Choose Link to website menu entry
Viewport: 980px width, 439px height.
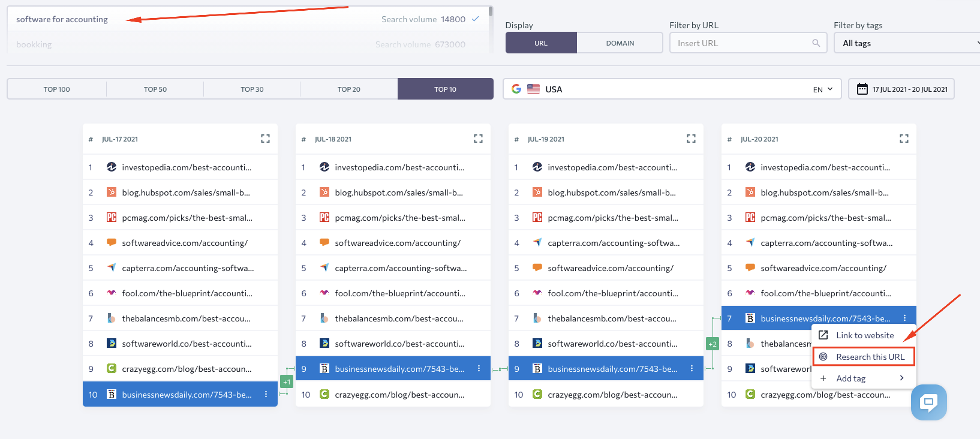coord(864,335)
